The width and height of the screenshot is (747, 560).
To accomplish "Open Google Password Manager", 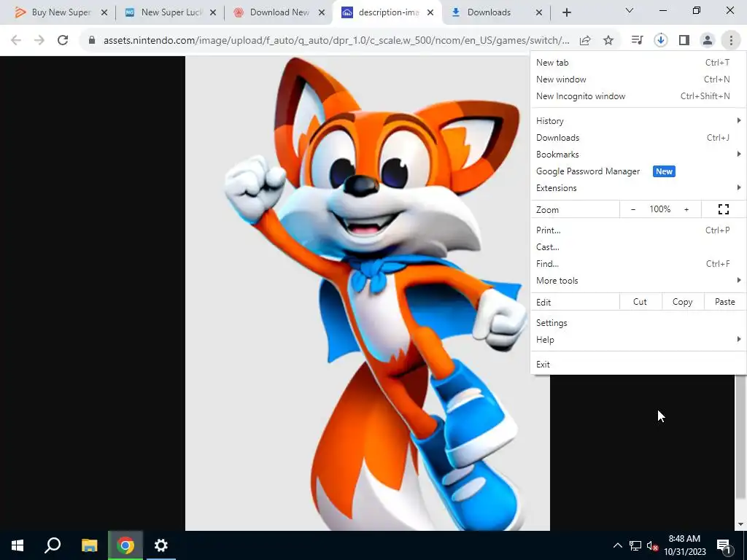I will [638, 171].
